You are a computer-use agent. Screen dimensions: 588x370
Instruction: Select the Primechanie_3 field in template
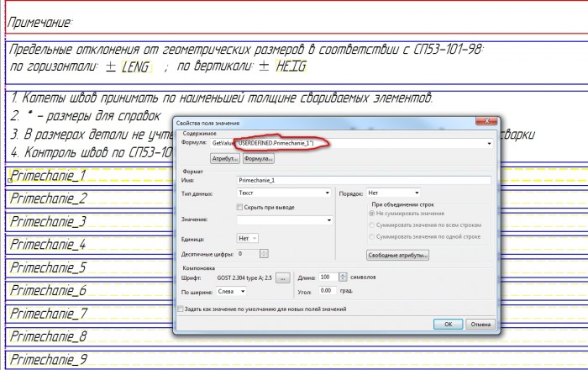(49, 221)
